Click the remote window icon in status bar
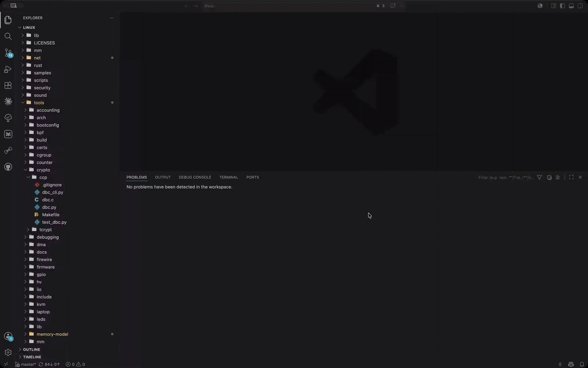Image resolution: width=588 pixels, height=368 pixels. pyautogui.click(x=6, y=364)
